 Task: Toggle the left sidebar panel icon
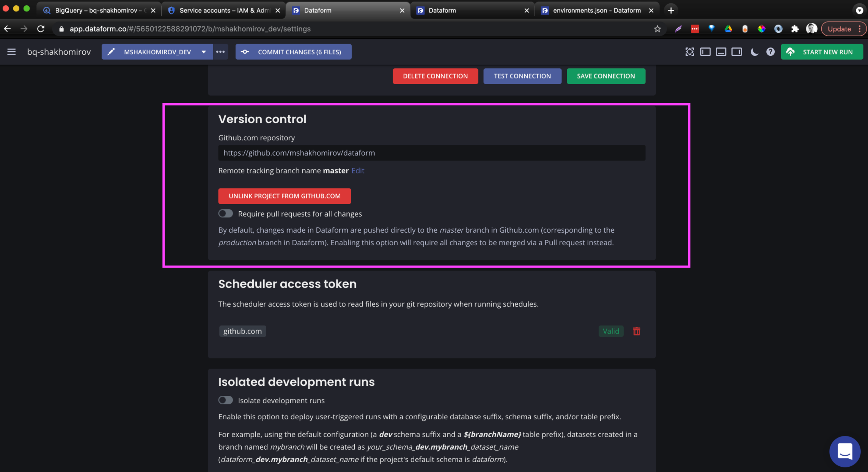point(705,52)
